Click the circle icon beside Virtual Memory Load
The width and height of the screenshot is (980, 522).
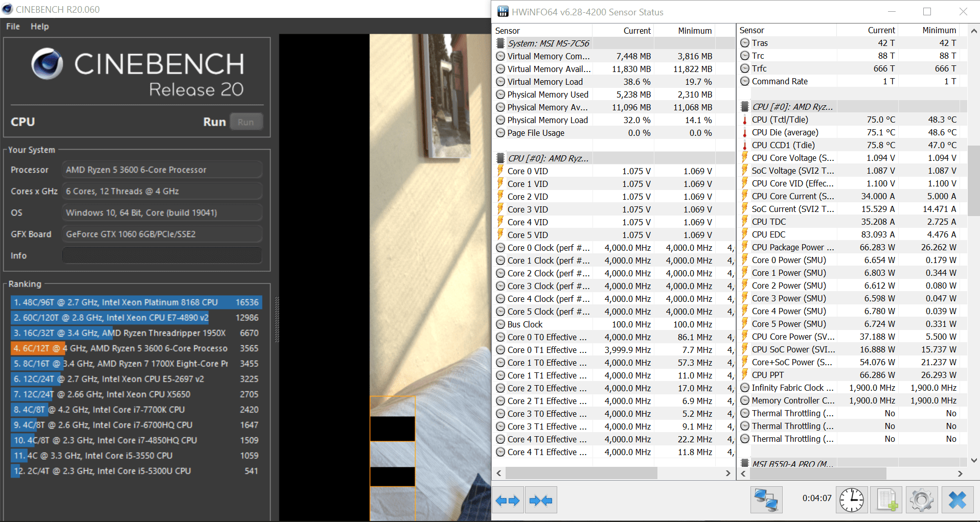pyautogui.click(x=500, y=82)
